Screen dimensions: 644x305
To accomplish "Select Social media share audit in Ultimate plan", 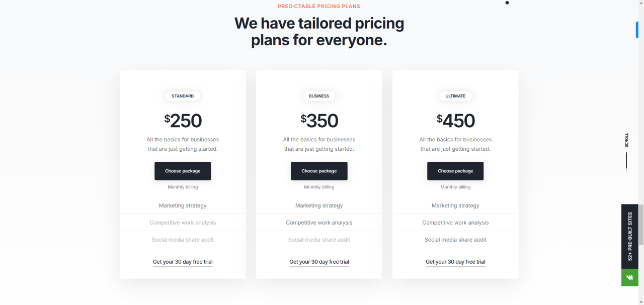I will point(455,240).
